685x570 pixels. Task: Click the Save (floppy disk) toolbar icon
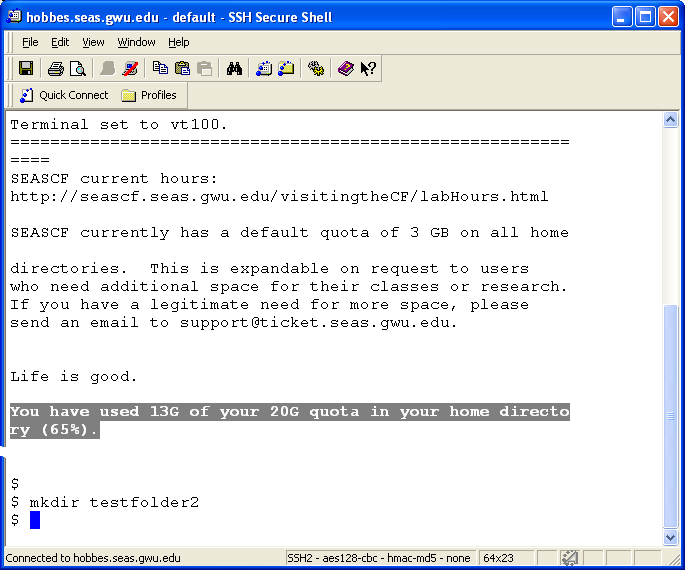coord(26,69)
